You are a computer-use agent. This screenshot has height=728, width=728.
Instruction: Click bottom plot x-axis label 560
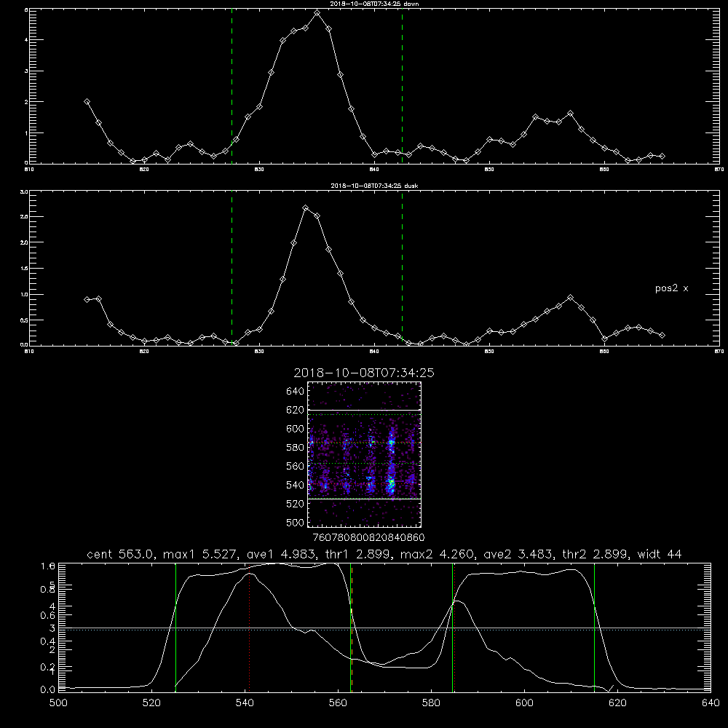(x=338, y=703)
